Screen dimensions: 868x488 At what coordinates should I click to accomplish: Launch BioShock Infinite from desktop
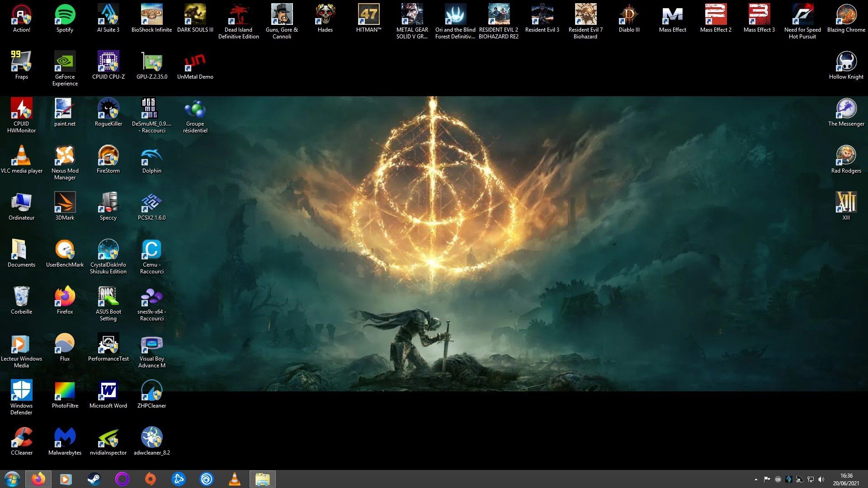tap(151, 18)
